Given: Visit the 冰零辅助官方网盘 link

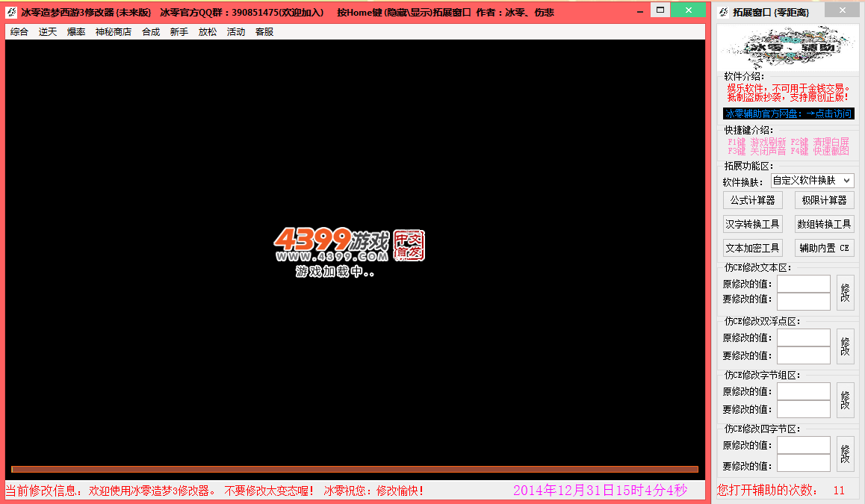Looking at the screenshot, I should click(788, 113).
